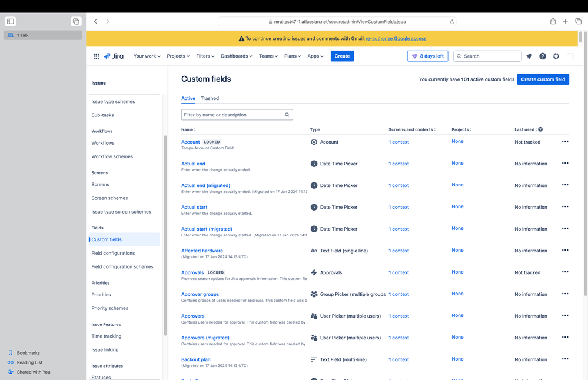Sort by the Last used column
Viewport: 588px width, 380px height.
[x=526, y=129]
